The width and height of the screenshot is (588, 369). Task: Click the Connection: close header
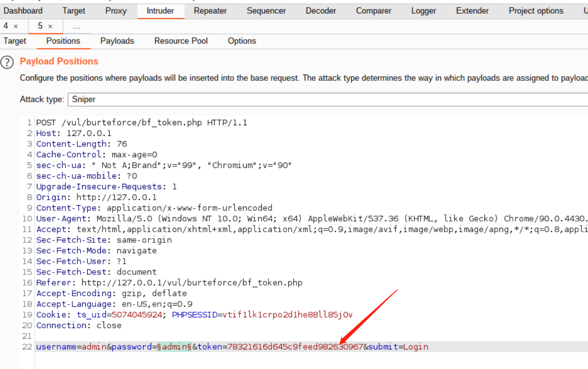point(79,325)
